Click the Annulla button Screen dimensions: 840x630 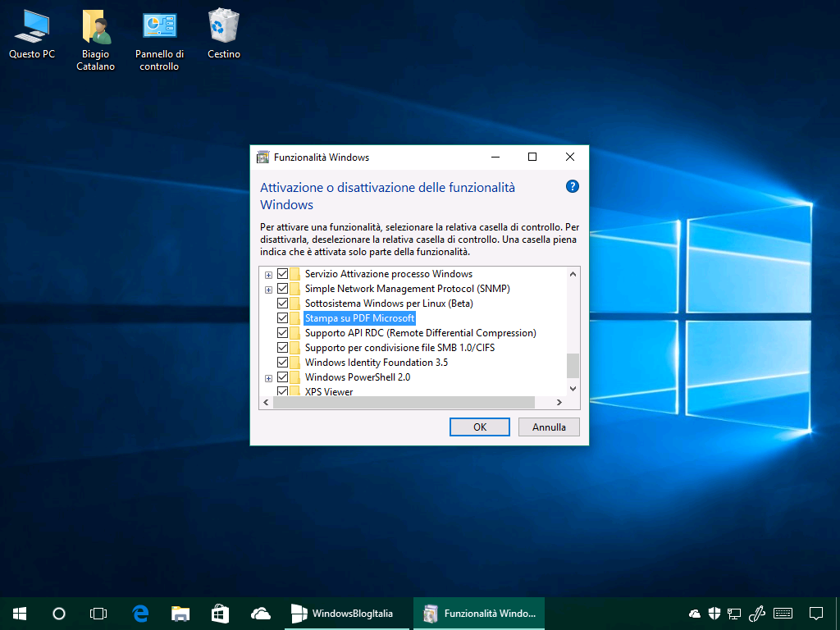(549, 427)
